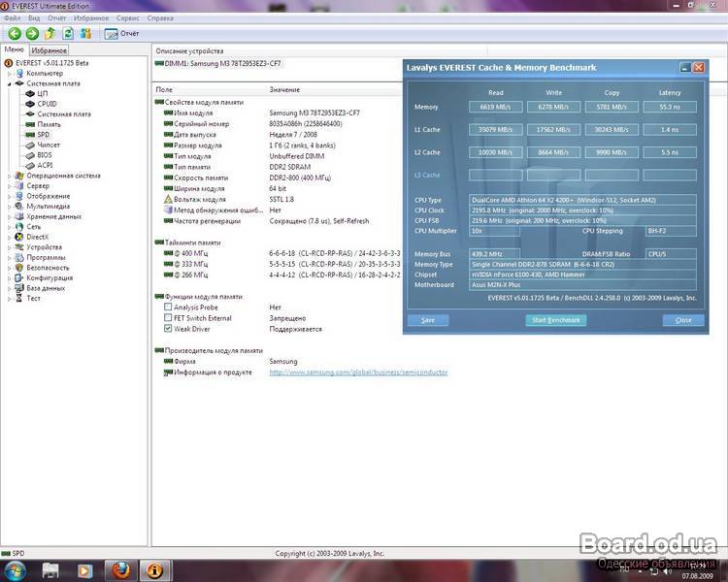Expand the Компьютер tree node
The height and width of the screenshot is (582, 728).
click(x=10, y=74)
